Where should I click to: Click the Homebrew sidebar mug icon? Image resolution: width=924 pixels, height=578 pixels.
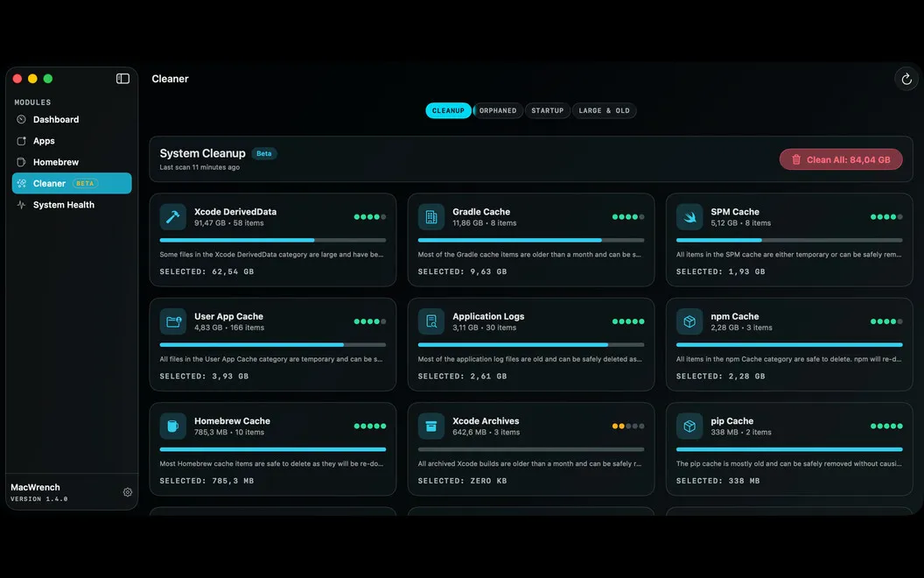pos(21,162)
